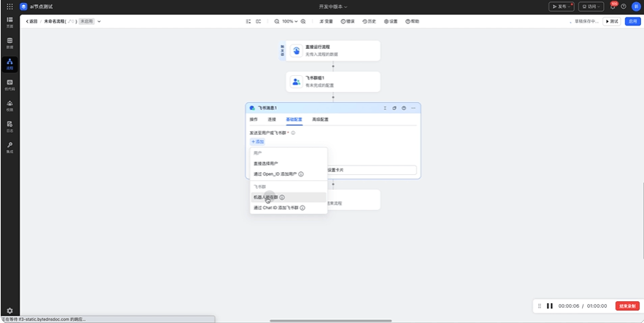The width and height of the screenshot is (644, 323).
Task: Switch to the 高级配置 tab
Action: (x=320, y=120)
